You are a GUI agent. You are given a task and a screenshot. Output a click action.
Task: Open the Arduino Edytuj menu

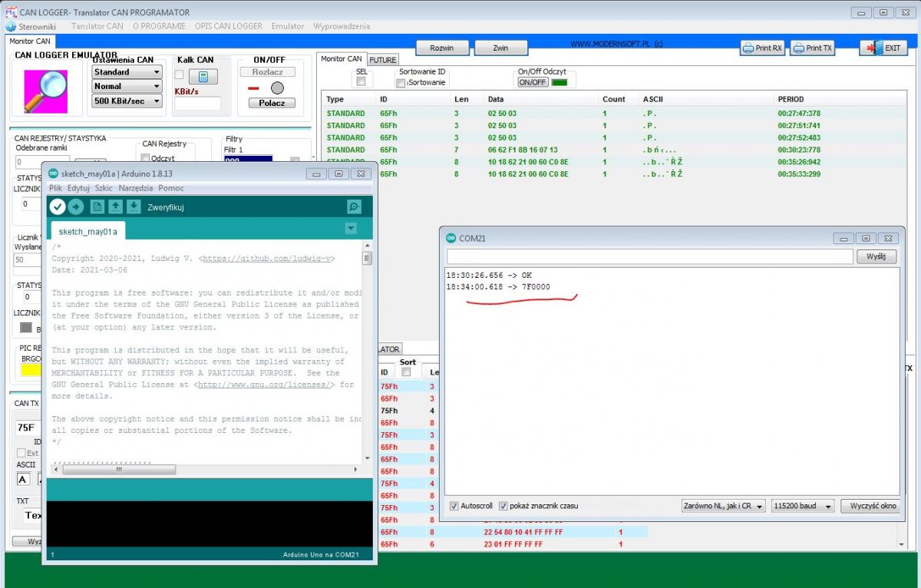pyautogui.click(x=79, y=188)
